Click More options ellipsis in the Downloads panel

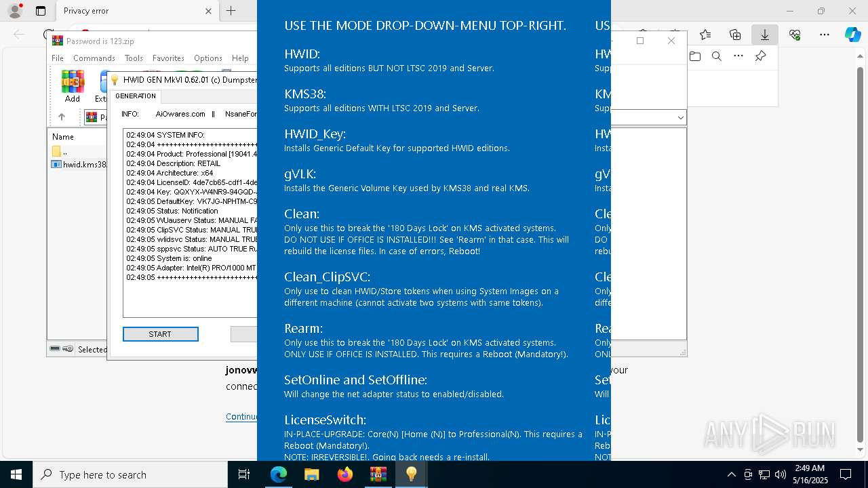(738, 56)
